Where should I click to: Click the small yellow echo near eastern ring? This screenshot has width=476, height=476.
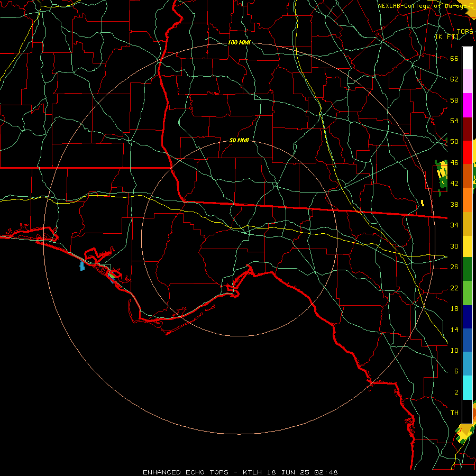[x=423, y=203]
